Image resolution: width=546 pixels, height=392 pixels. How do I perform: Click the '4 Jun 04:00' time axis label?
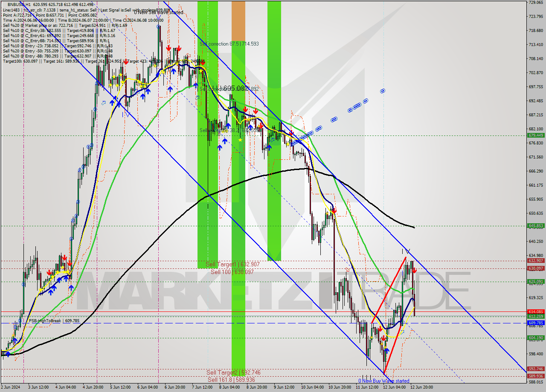click(66, 388)
